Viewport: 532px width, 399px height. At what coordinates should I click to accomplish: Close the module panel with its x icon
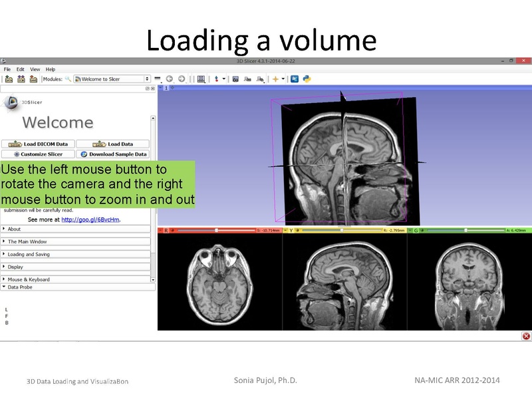153,88
